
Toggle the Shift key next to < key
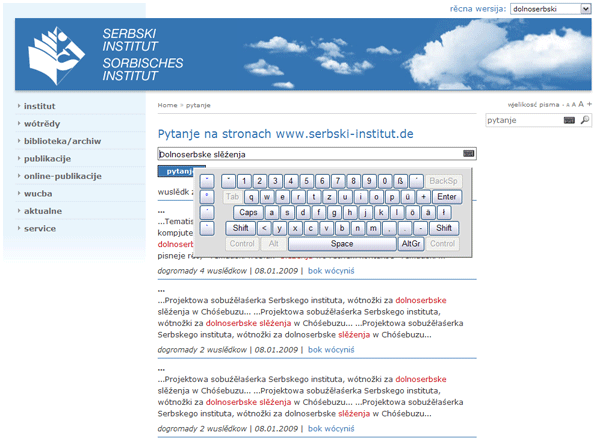(x=240, y=228)
